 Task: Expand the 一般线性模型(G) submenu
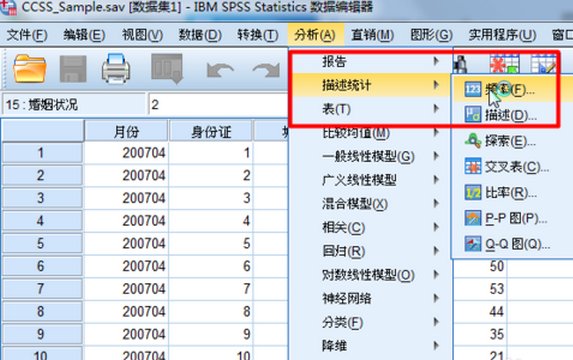pyautogui.click(x=371, y=156)
